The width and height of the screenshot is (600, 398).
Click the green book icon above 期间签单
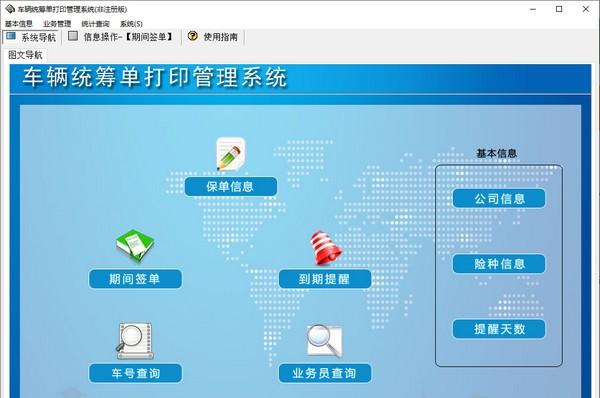point(135,246)
